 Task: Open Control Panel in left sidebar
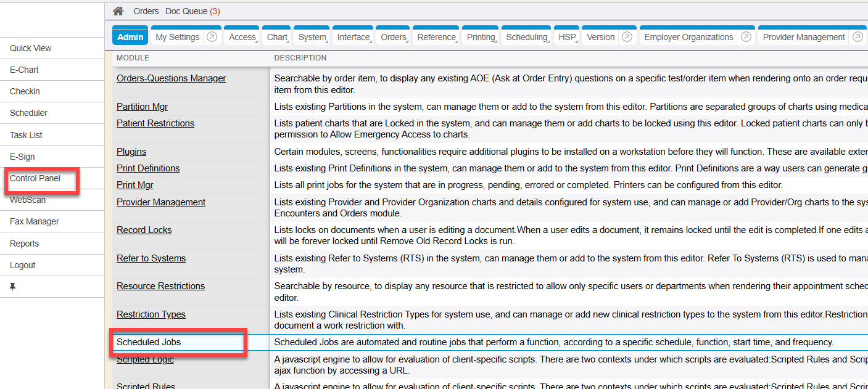(x=35, y=178)
